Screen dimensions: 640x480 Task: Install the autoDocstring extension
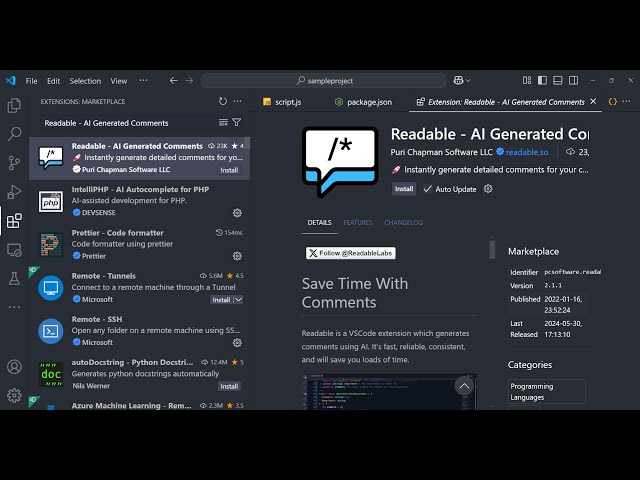tap(229, 386)
